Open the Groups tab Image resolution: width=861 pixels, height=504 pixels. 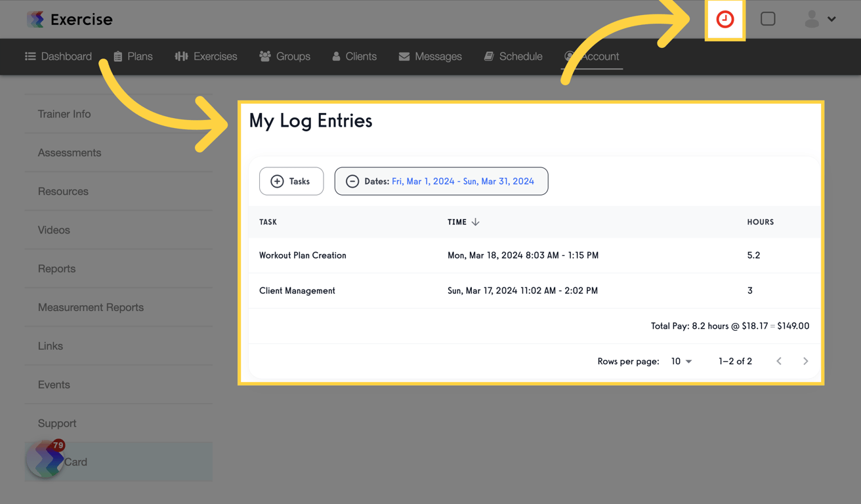pos(285,56)
